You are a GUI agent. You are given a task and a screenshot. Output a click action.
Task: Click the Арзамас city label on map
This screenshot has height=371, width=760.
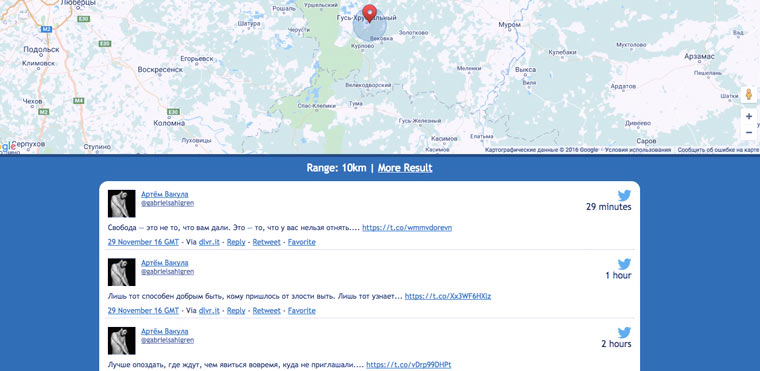[699, 56]
